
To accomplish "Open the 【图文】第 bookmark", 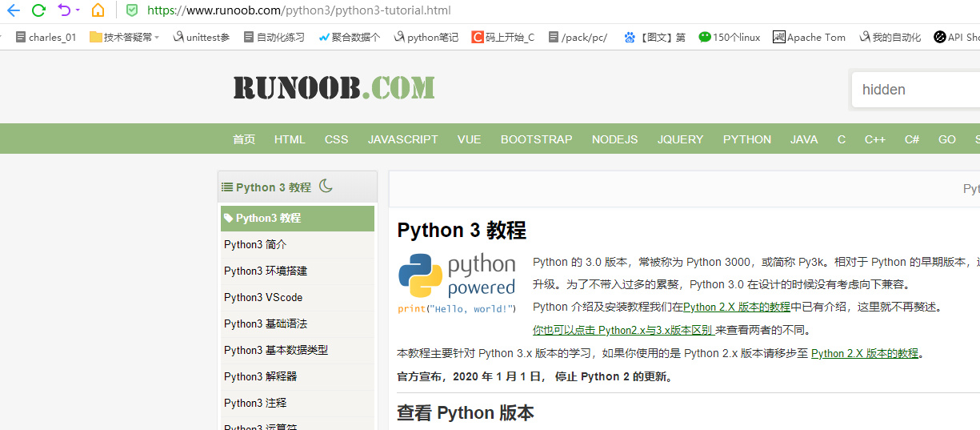I will [x=654, y=37].
